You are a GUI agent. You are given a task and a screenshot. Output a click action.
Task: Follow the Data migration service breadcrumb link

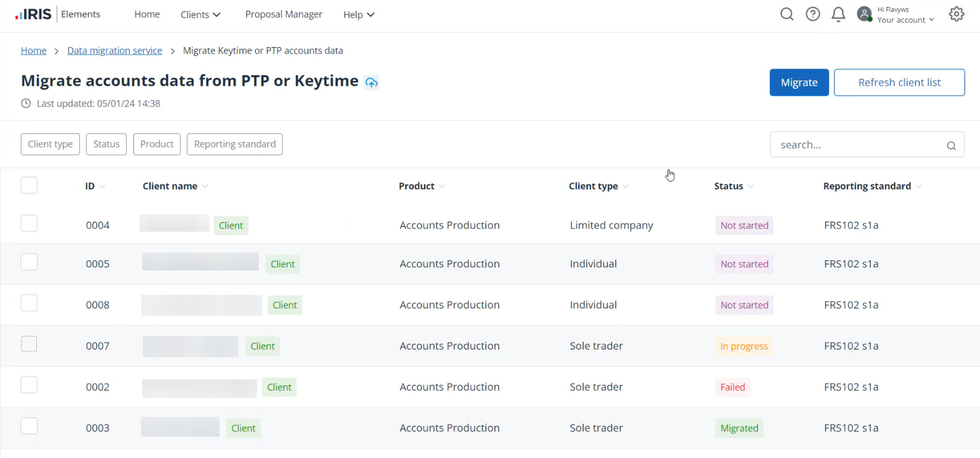click(x=115, y=51)
